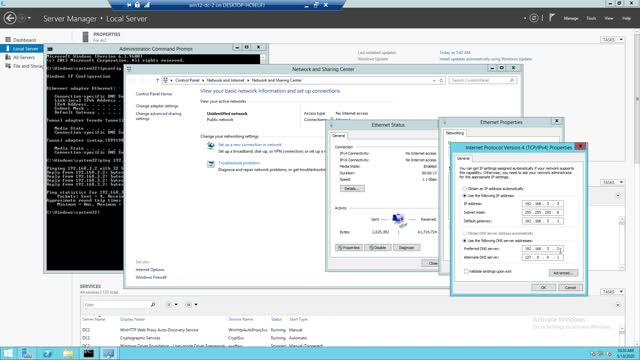Open the notifications flag in Server Manager
This screenshot has height=360, width=640.
click(x=551, y=18)
